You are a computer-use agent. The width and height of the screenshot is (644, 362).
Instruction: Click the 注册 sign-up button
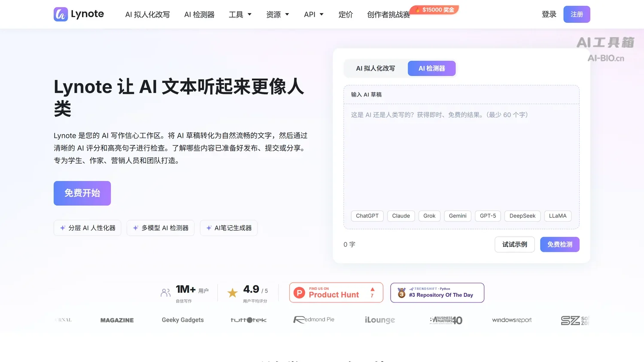pos(577,14)
